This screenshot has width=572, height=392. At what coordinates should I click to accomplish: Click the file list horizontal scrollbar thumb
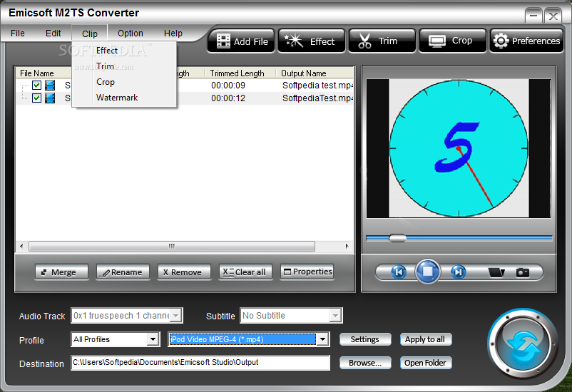172,246
